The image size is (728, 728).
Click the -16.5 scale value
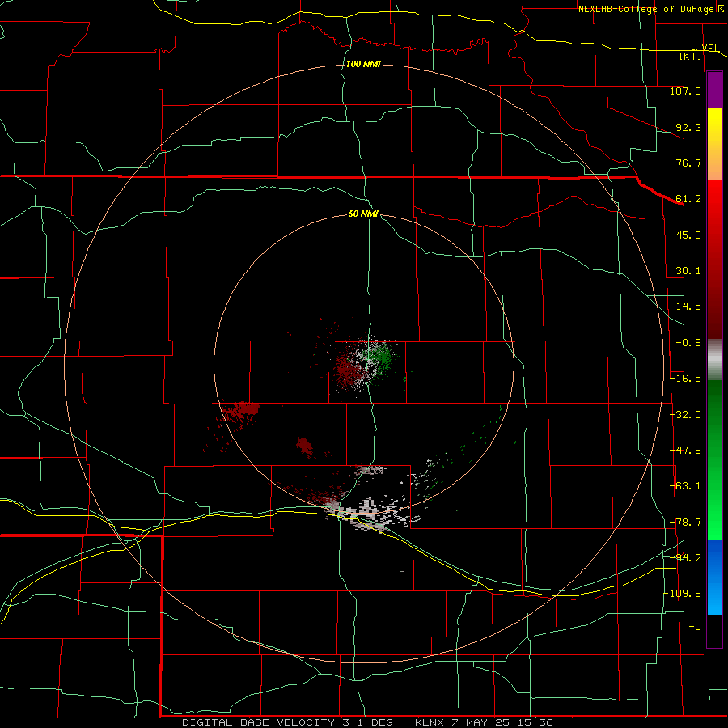click(x=685, y=379)
